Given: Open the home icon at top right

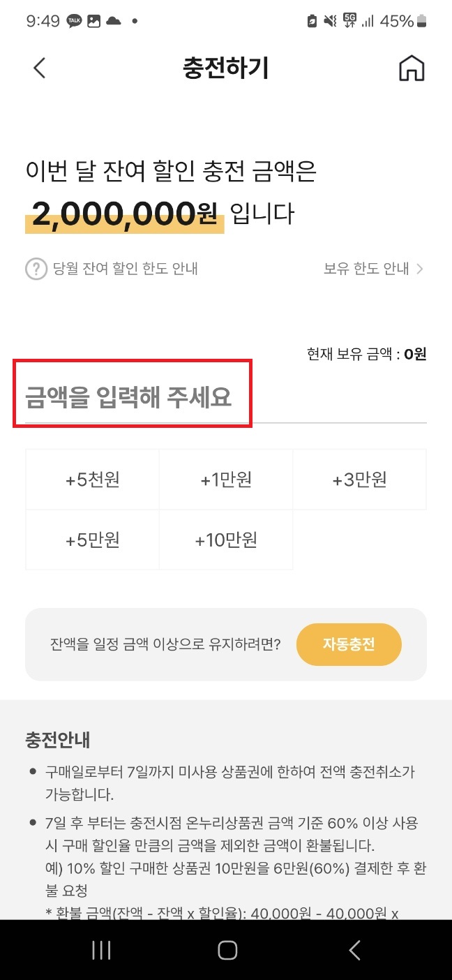Looking at the screenshot, I should [412, 68].
